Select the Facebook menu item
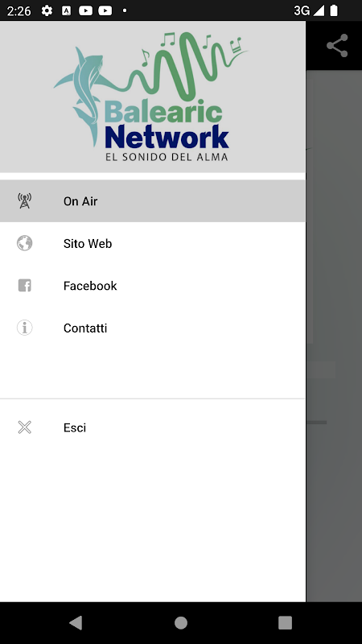The height and width of the screenshot is (644, 362). (153, 286)
